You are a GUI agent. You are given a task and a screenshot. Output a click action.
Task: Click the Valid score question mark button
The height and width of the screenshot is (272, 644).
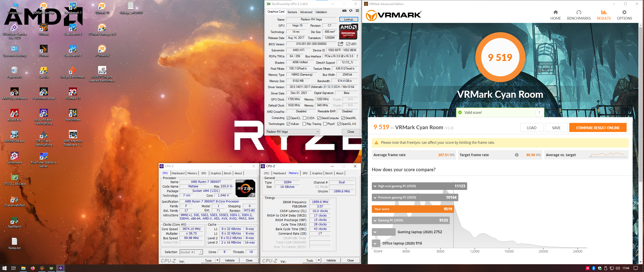pyautogui.click(x=539, y=113)
